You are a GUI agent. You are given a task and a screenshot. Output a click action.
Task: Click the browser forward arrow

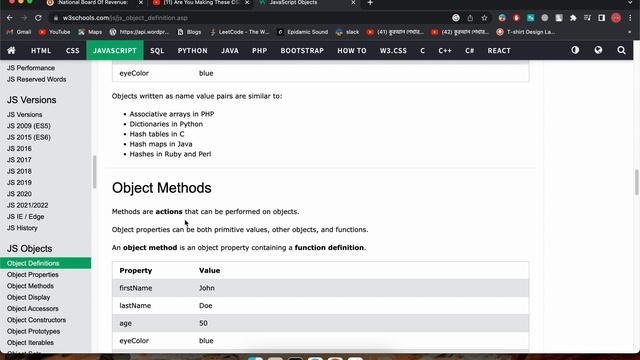[24, 18]
